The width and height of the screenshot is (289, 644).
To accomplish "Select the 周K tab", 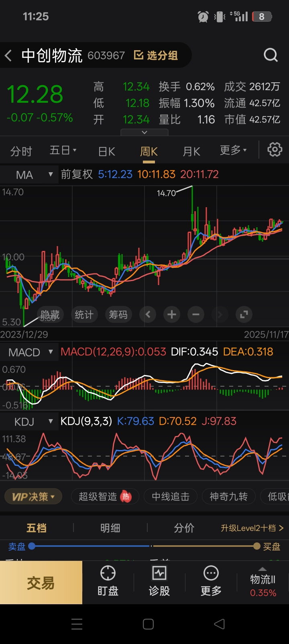I will (149, 151).
